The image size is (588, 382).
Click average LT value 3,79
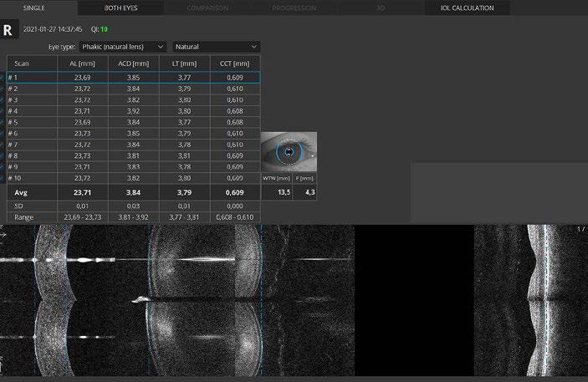click(x=184, y=193)
